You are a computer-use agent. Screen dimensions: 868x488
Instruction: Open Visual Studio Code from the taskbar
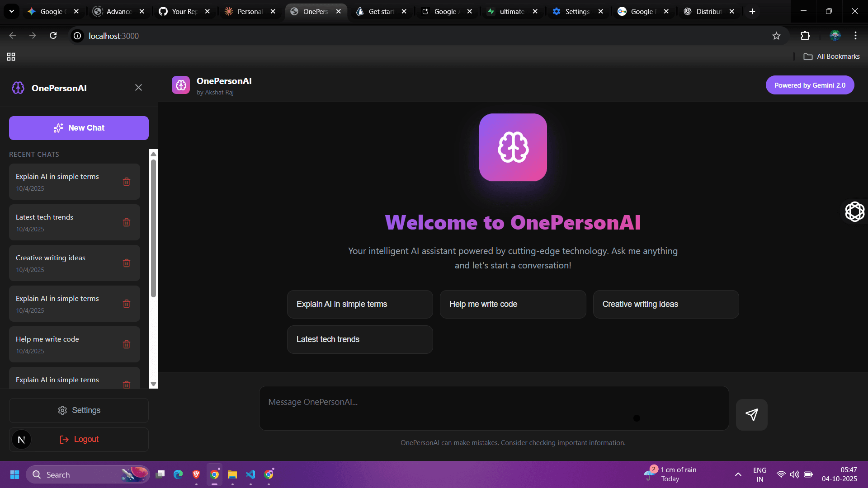pyautogui.click(x=250, y=474)
